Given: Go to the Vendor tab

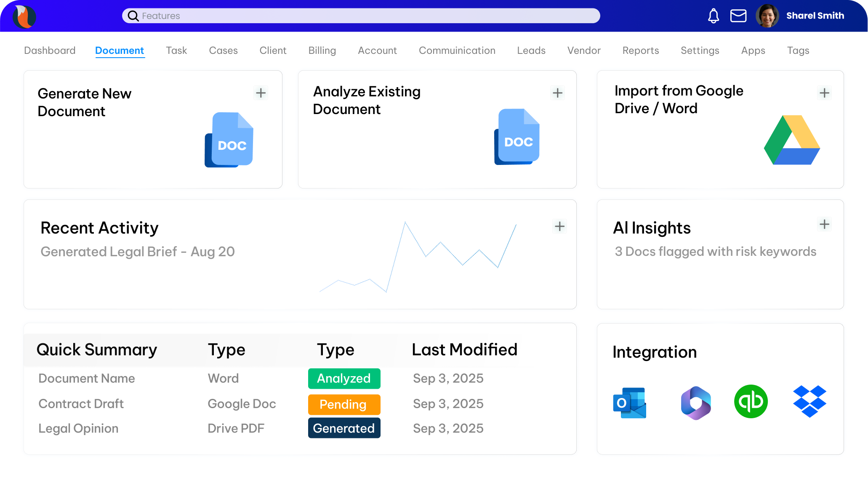Looking at the screenshot, I should (x=584, y=50).
